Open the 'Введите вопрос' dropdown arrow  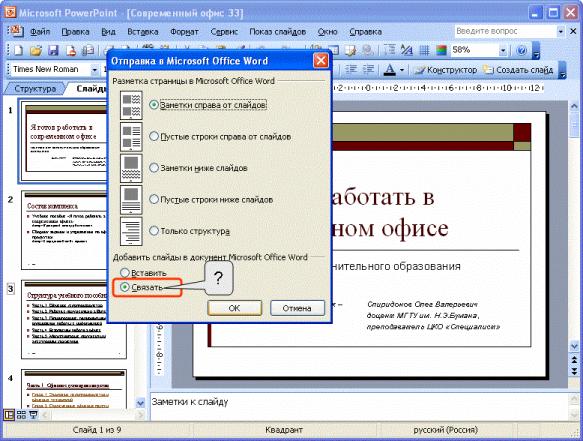pyautogui.click(x=560, y=32)
